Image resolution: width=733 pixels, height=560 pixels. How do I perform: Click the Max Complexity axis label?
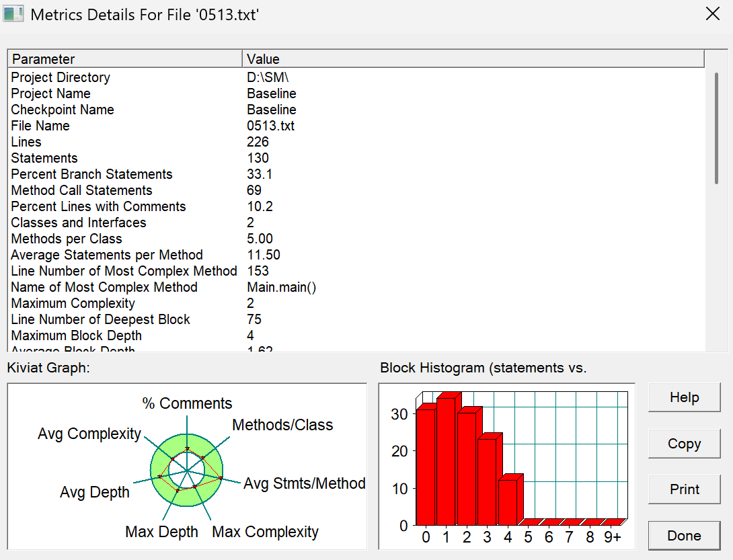pos(265,532)
